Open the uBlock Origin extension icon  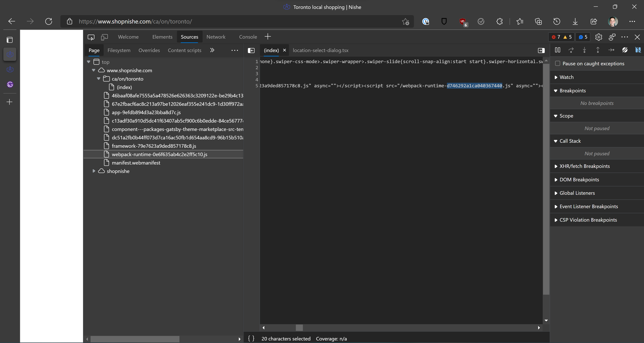point(463,22)
